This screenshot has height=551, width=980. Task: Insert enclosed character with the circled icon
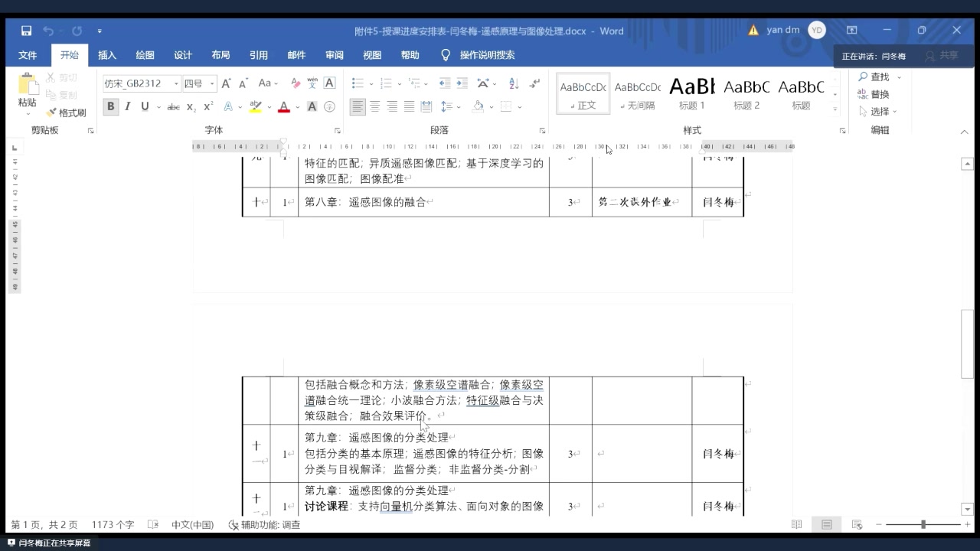330,107
